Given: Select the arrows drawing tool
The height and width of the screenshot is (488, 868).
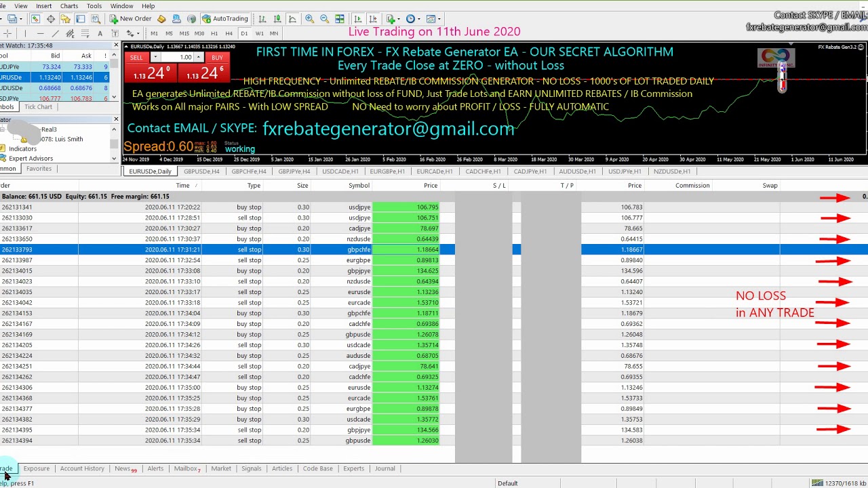Looking at the screenshot, I should [x=129, y=33].
